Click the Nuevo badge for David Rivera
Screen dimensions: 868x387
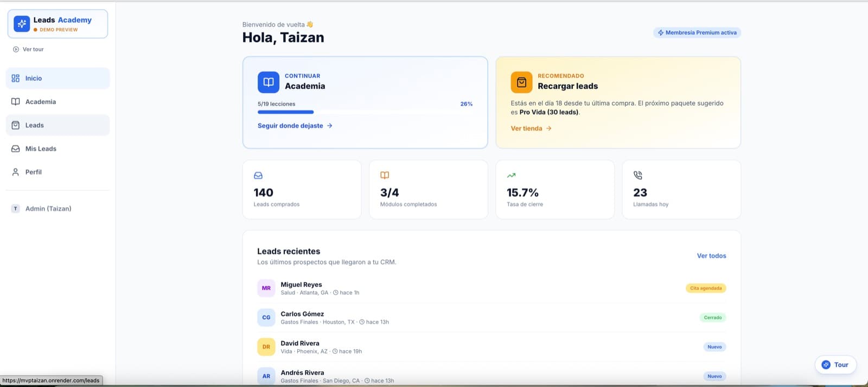(x=714, y=347)
